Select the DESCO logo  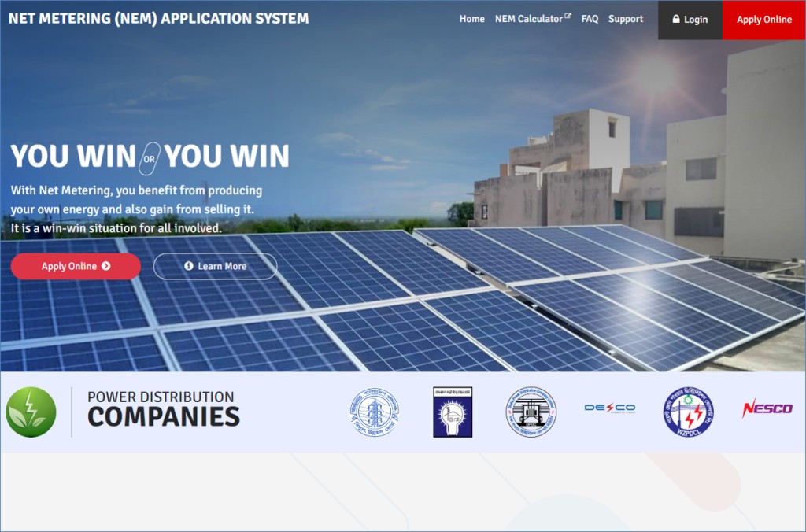[610, 408]
